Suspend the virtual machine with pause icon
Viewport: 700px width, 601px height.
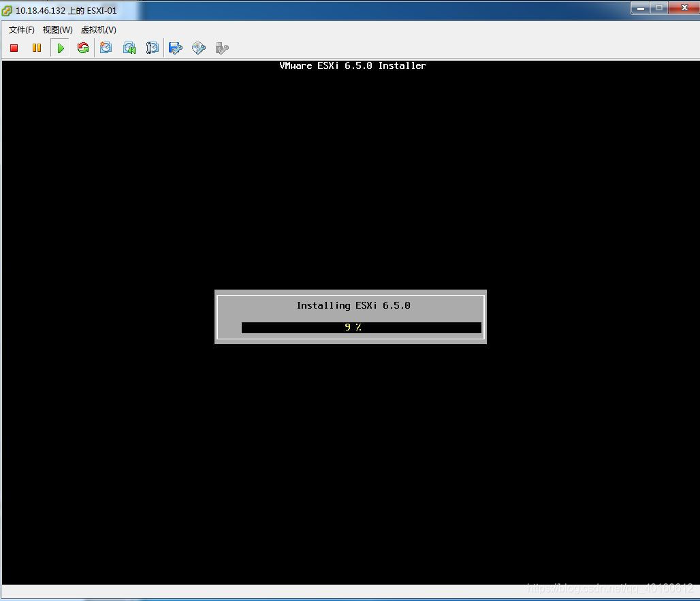(x=37, y=48)
